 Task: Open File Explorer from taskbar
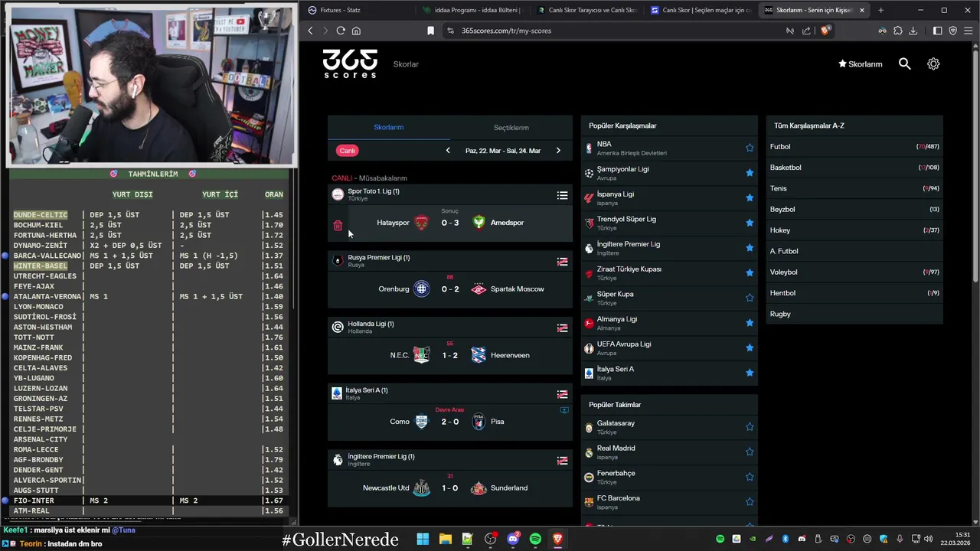(x=445, y=539)
